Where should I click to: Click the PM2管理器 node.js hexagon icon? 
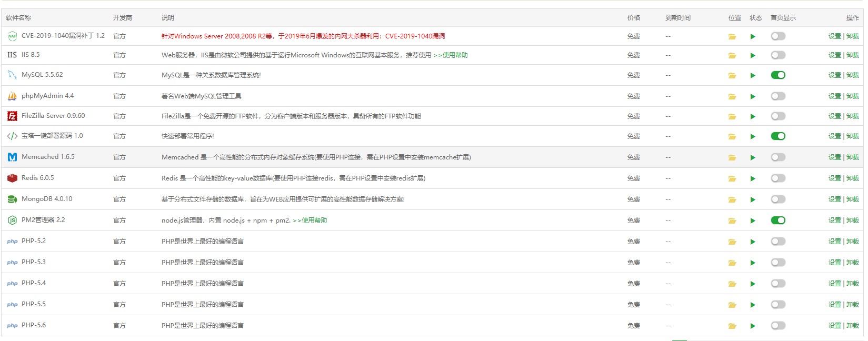(12, 220)
